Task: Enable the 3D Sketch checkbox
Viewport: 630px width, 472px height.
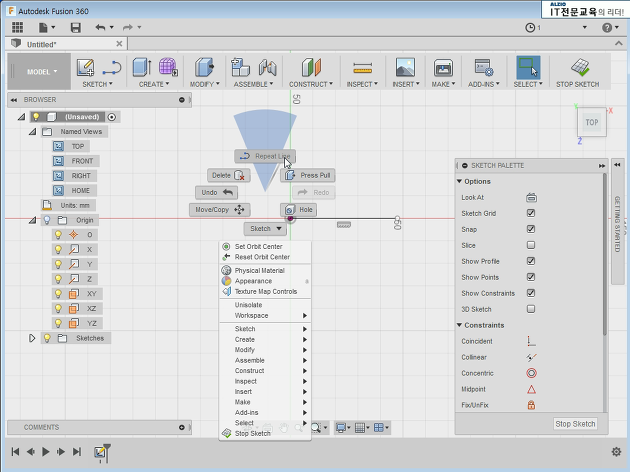Action: (531, 309)
